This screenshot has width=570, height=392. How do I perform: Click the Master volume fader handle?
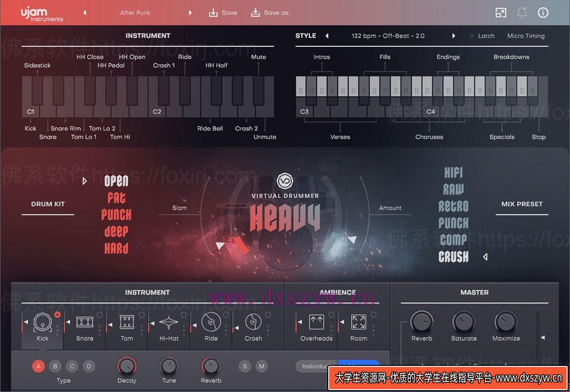coord(542,337)
